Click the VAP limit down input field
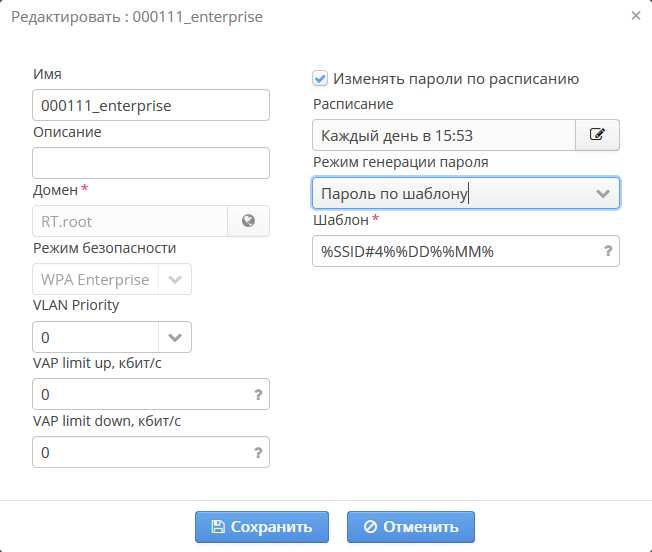This screenshot has height=552, width=652. pos(140,453)
